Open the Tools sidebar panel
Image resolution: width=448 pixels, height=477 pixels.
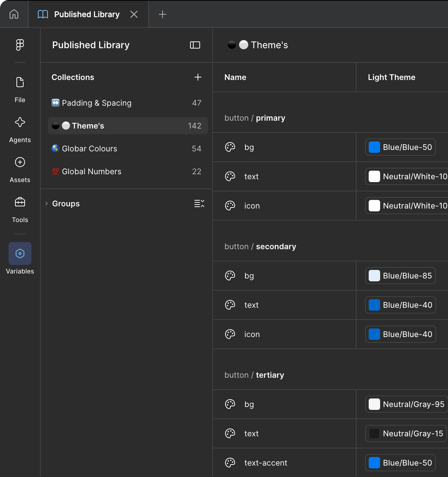(x=20, y=210)
